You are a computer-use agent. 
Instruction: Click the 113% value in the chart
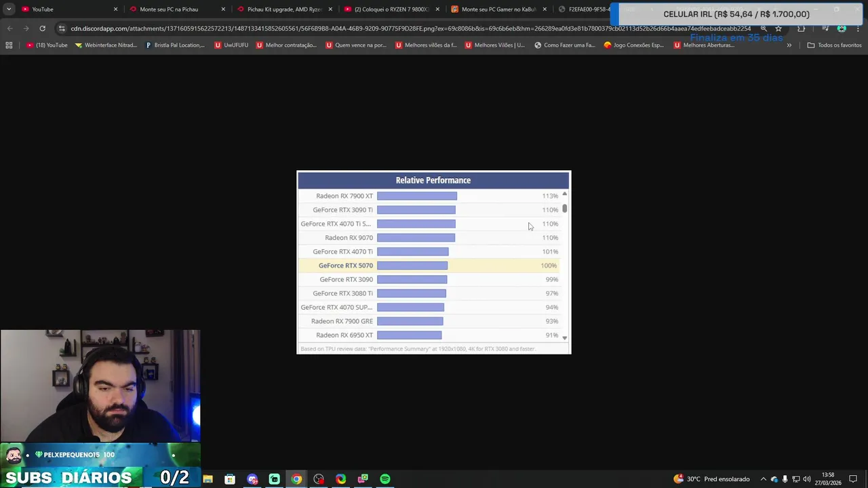click(550, 196)
